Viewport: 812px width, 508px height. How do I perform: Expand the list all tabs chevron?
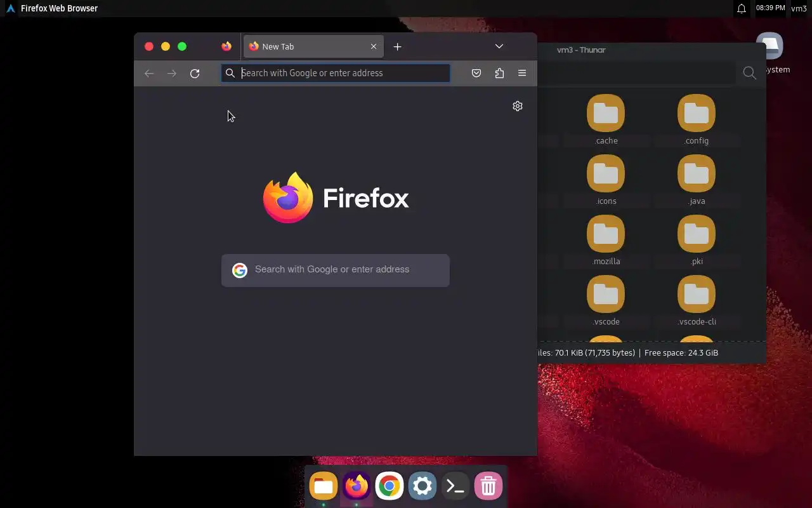(499, 46)
